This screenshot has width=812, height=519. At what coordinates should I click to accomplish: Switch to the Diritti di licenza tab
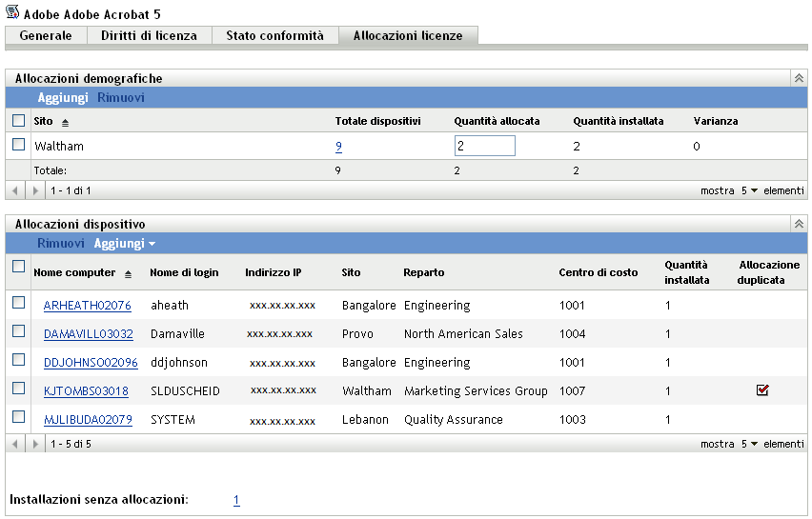149,35
